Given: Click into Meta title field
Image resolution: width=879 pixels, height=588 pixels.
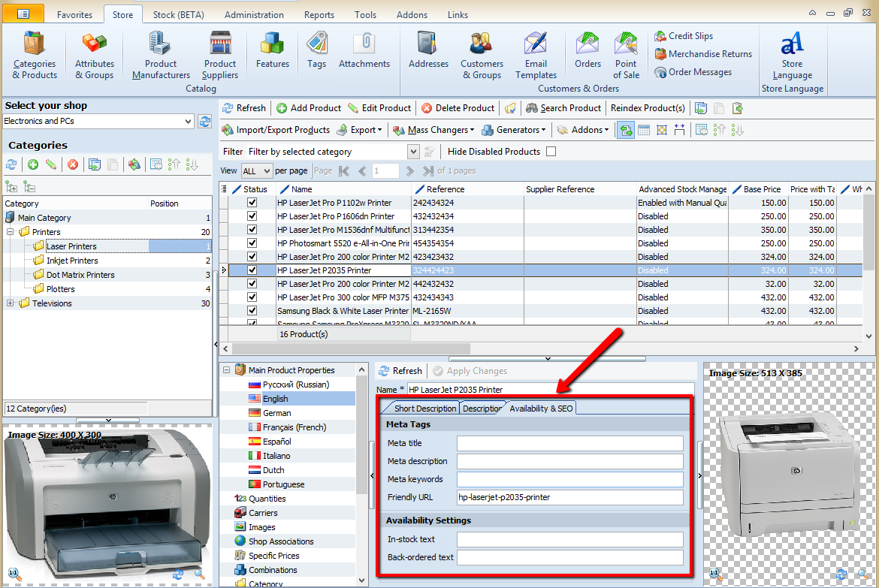Looking at the screenshot, I should pyautogui.click(x=570, y=443).
